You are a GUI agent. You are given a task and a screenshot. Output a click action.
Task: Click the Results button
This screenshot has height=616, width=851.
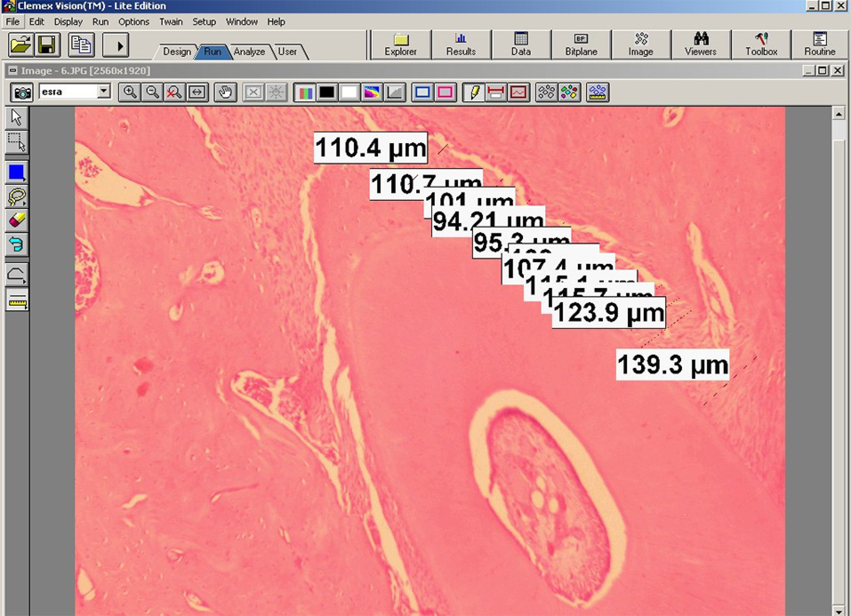[461, 44]
